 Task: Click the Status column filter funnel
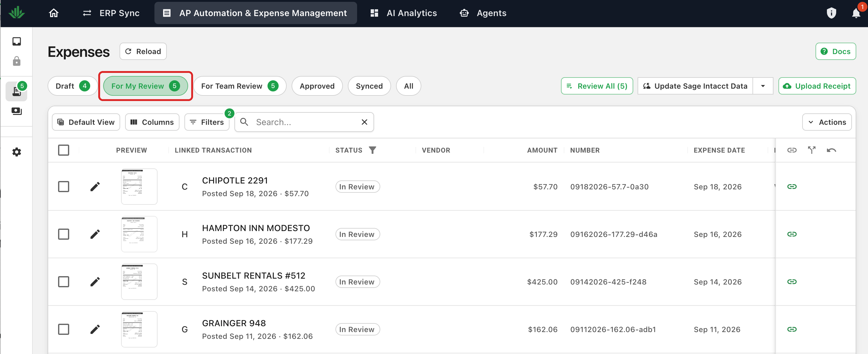coord(372,150)
